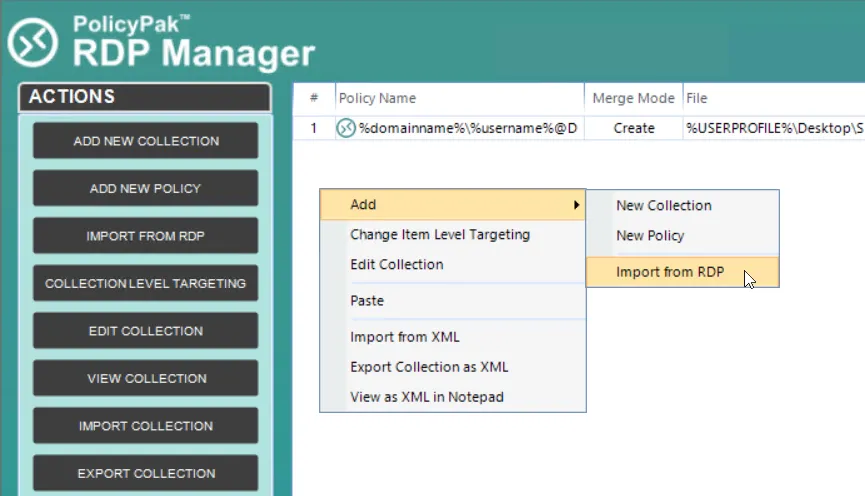The width and height of the screenshot is (865, 496).
Task: Click the ACTIONS panel header
Action: click(145, 97)
